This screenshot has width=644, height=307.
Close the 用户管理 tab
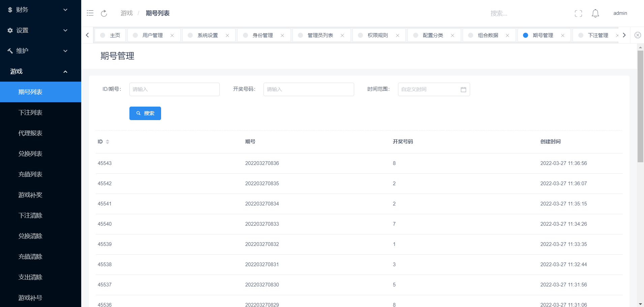(172, 35)
